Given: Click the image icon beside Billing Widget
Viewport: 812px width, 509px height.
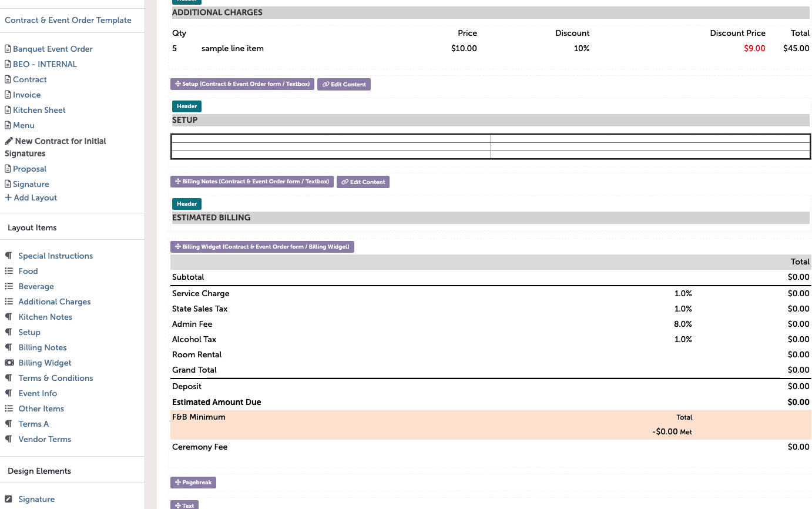Looking at the screenshot, I should (x=10, y=363).
